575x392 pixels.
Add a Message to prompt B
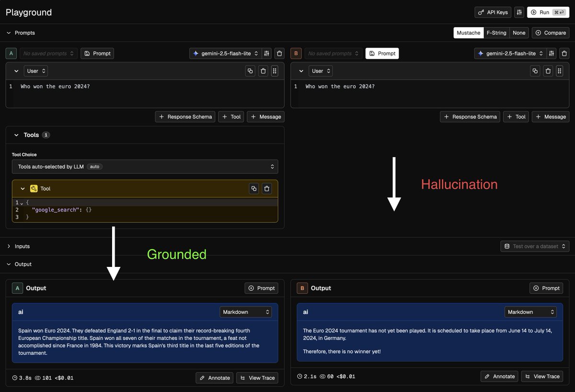551,116
